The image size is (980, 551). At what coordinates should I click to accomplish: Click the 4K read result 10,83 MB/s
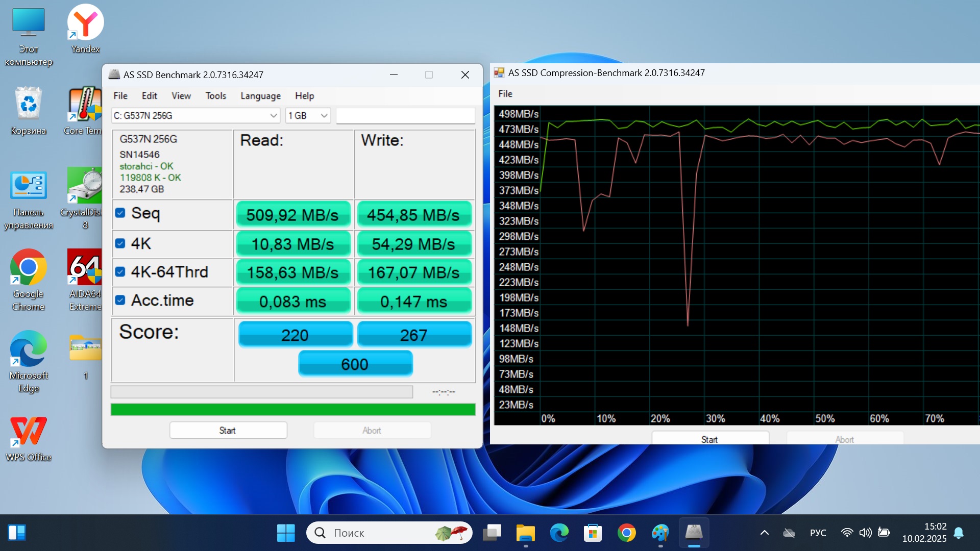pyautogui.click(x=293, y=244)
